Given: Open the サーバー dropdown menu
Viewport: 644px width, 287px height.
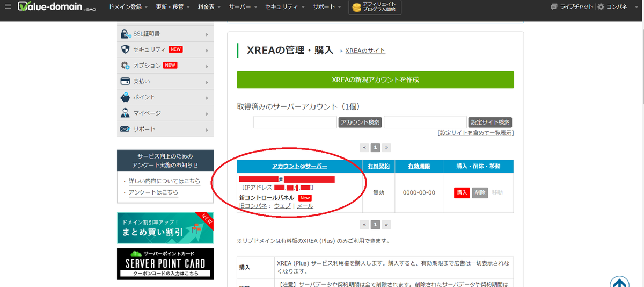Looking at the screenshot, I should coord(244,7).
